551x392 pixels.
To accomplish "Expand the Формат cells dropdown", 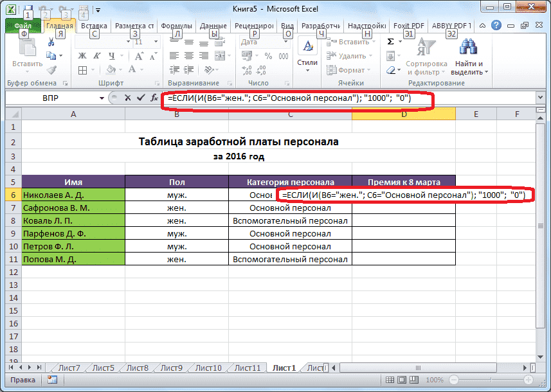I will [x=369, y=70].
